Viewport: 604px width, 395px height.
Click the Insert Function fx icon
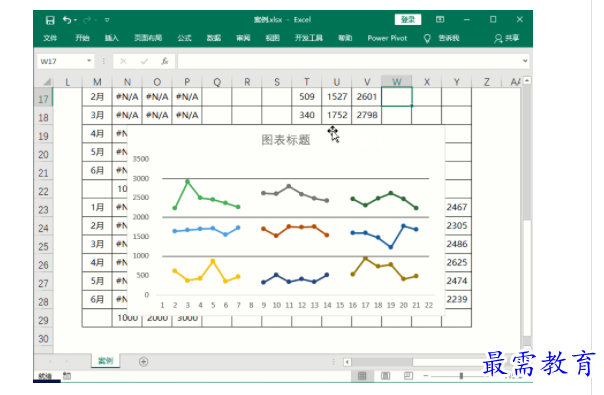[x=165, y=61]
